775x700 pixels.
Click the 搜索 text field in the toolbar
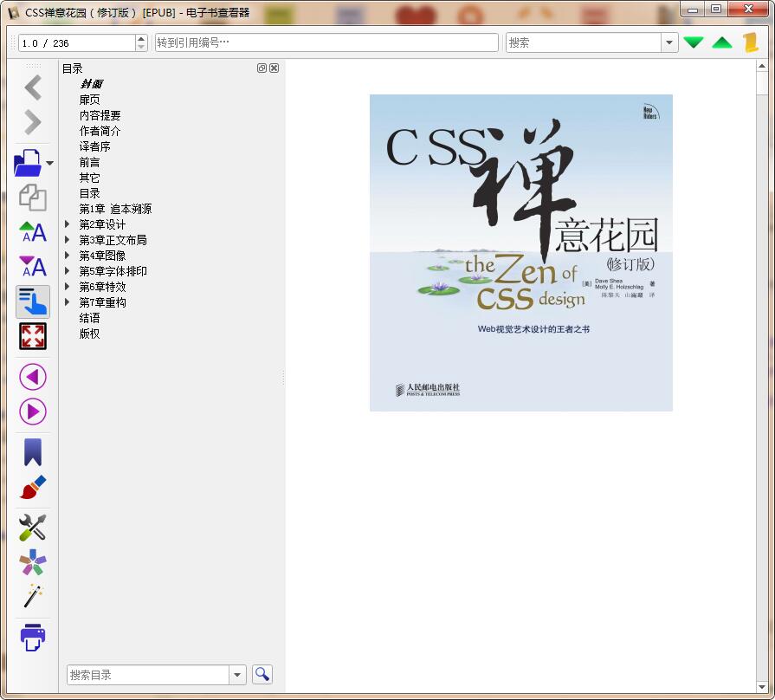coord(584,42)
